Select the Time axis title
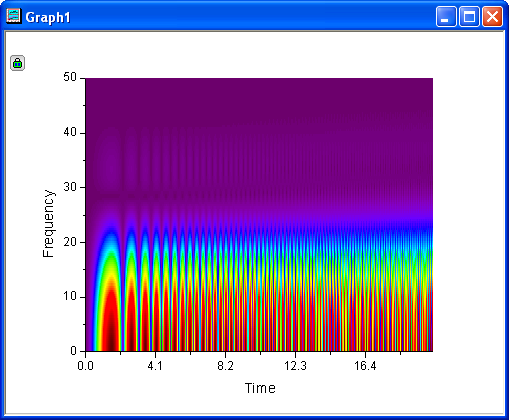The image size is (509, 420). [260, 388]
